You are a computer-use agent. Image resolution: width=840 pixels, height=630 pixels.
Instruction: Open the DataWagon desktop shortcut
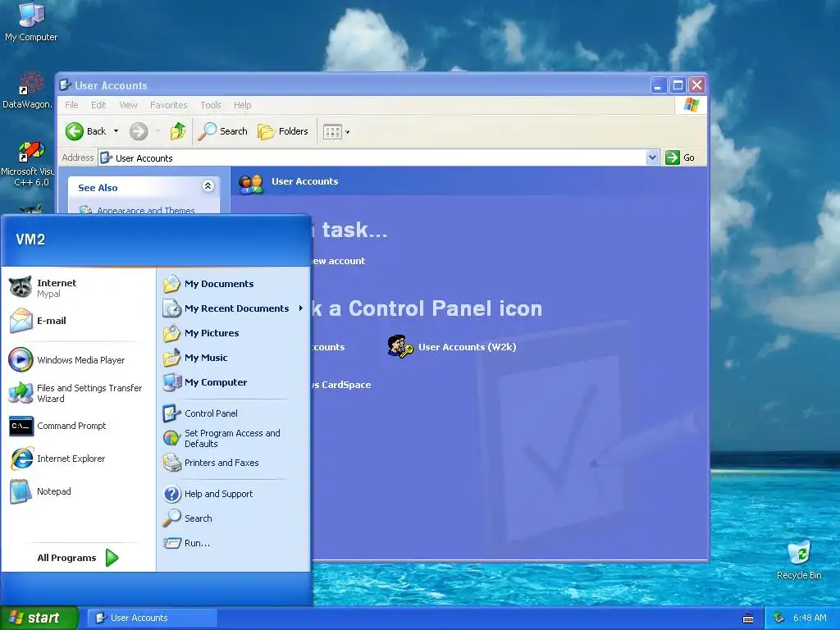pos(27,90)
